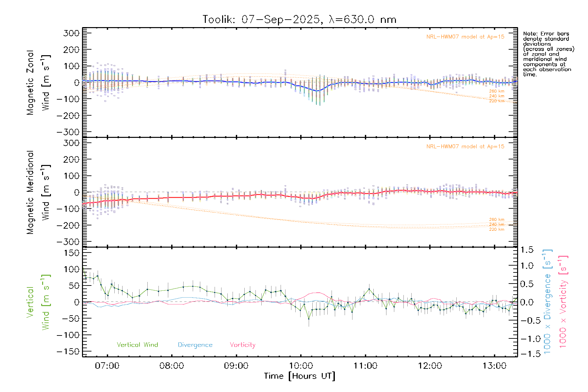This screenshot has width=588, height=392.
Task: Click the 11:00 time axis label
Action: [365, 366]
